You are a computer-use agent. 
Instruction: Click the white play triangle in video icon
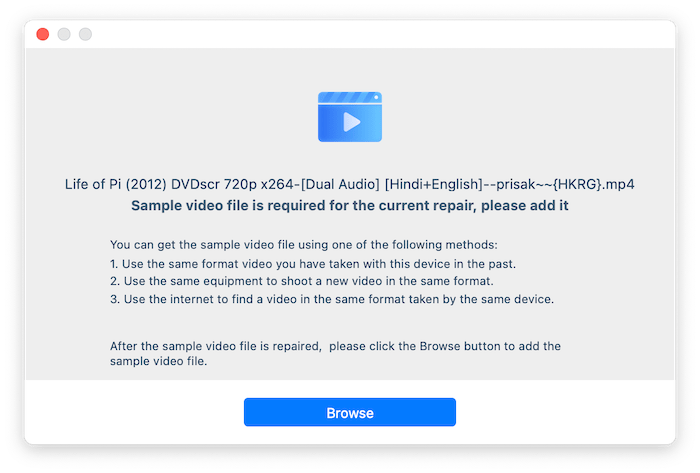click(x=351, y=122)
